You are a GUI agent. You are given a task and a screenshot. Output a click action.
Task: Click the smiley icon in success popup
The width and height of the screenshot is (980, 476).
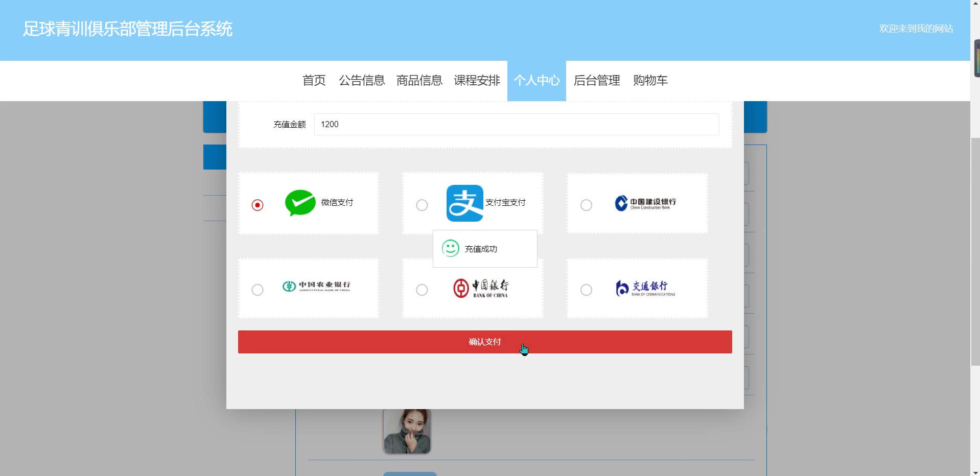[x=451, y=248]
